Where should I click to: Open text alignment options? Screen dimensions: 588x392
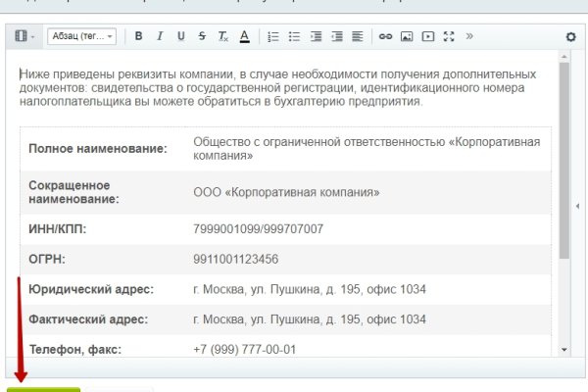358,36
